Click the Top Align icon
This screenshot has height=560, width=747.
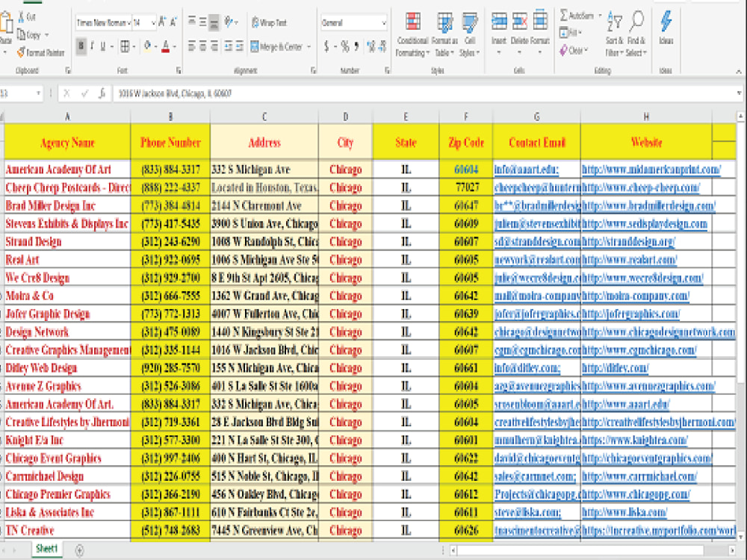click(x=191, y=22)
